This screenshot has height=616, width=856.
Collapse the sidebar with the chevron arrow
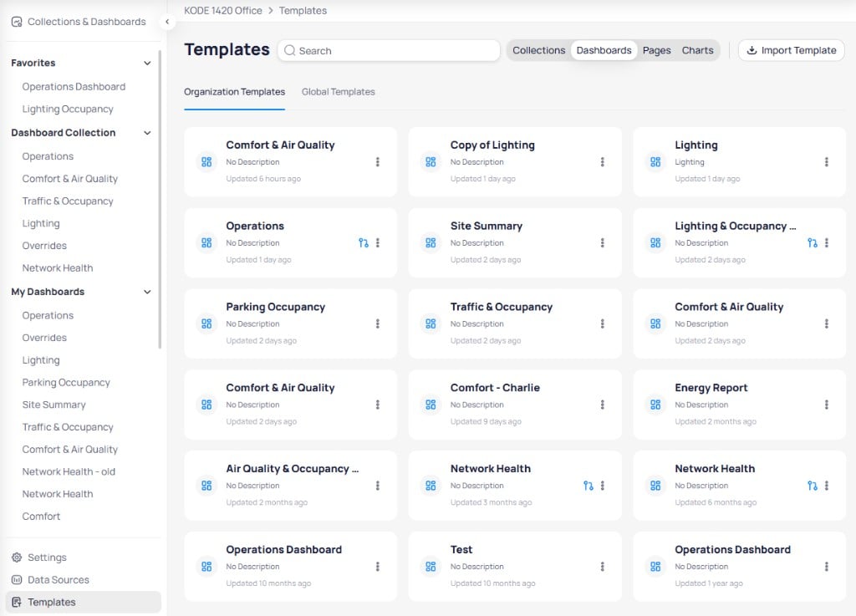167,22
